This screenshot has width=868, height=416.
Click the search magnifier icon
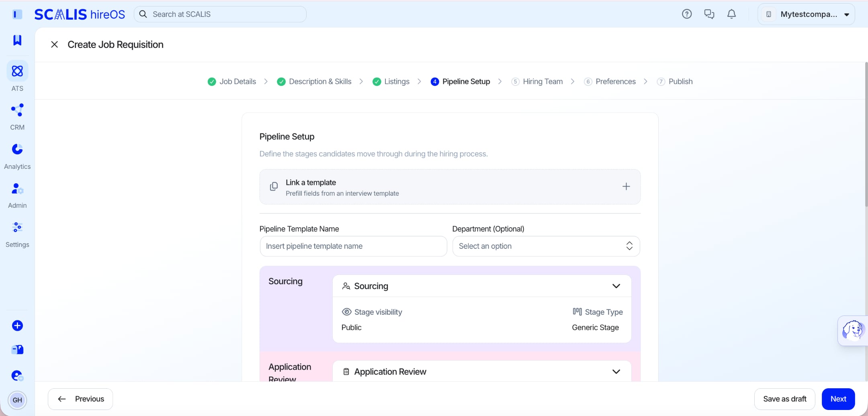click(143, 14)
